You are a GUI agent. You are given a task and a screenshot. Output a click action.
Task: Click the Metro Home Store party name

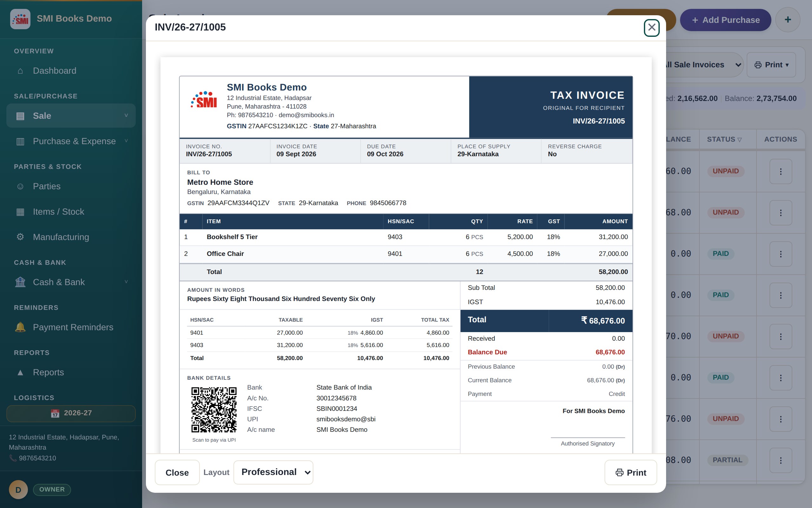tap(220, 182)
